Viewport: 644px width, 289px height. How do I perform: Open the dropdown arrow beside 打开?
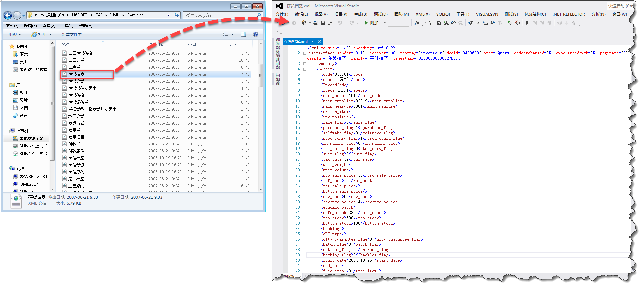(x=50, y=34)
